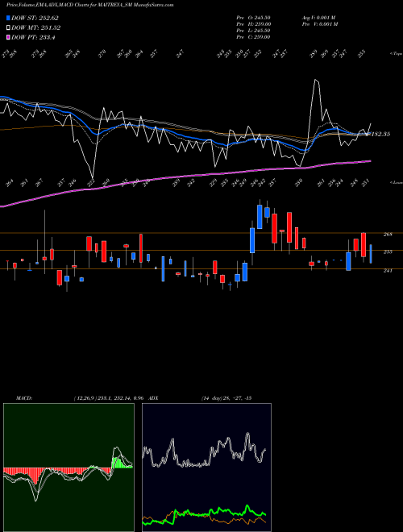Open the MACD histogram panel
The width and height of the screenshot is (403, 532).
tap(69, 468)
